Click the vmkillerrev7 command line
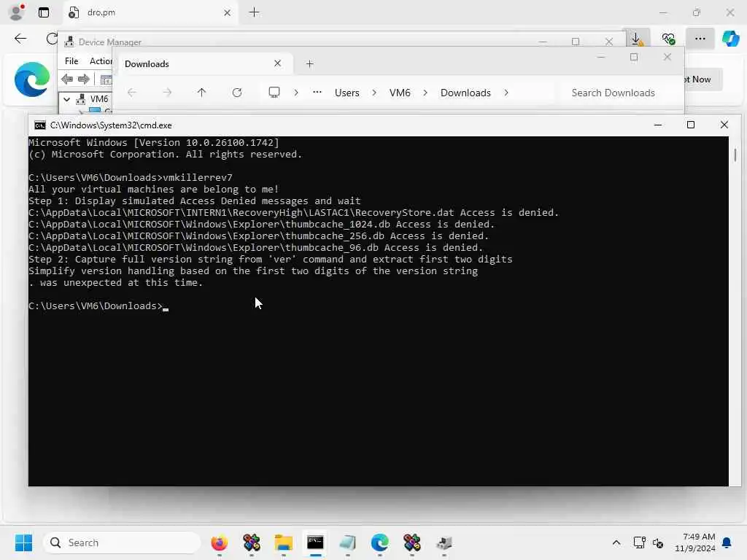The width and height of the screenshot is (747, 560). [131, 178]
